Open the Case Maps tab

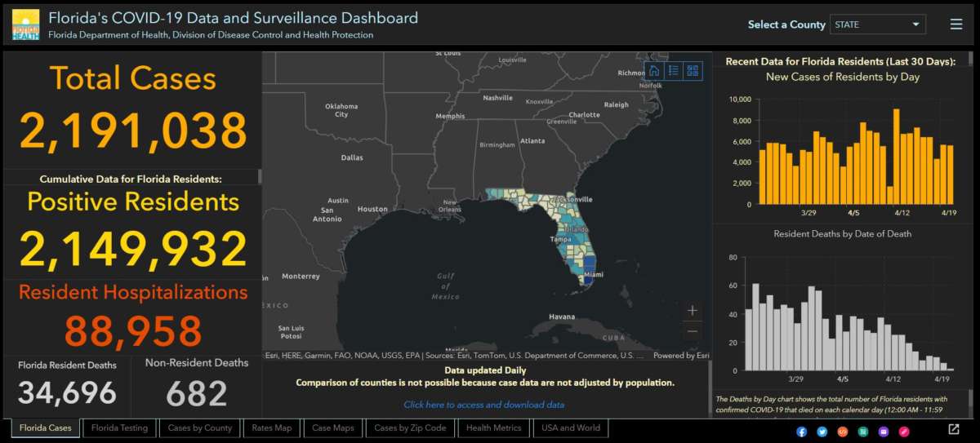coord(332,427)
